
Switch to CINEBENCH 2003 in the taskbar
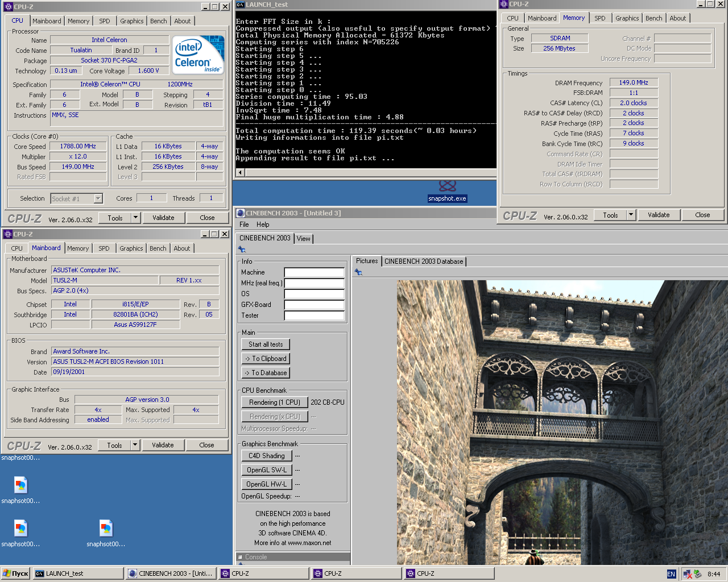click(171, 573)
